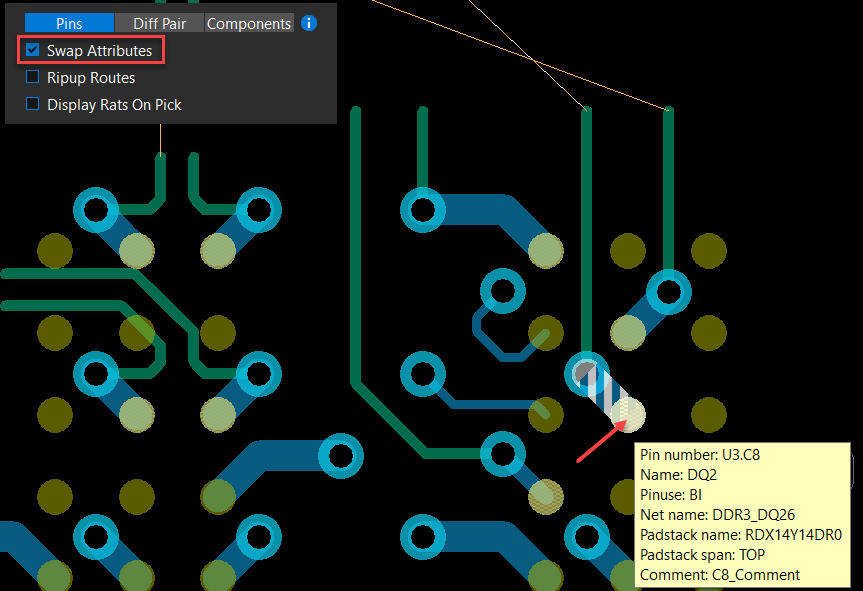Click the 'Pinuse: BI' tooltip line
The width and height of the screenshot is (863, 591).
(671, 495)
